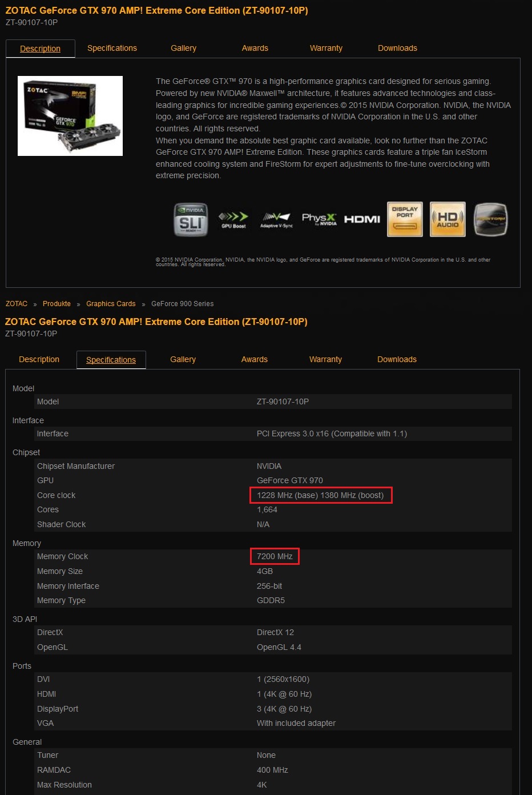Click the Adaptive V-Sync icon
Image resolution: width=532 pixels, height=795 pixels.
(x=276, y=220)
